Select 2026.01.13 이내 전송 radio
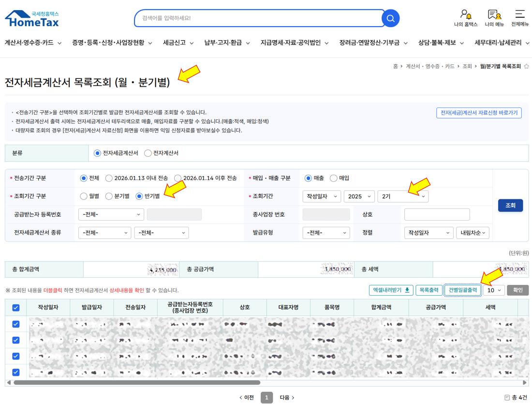 tap(109, 178)
